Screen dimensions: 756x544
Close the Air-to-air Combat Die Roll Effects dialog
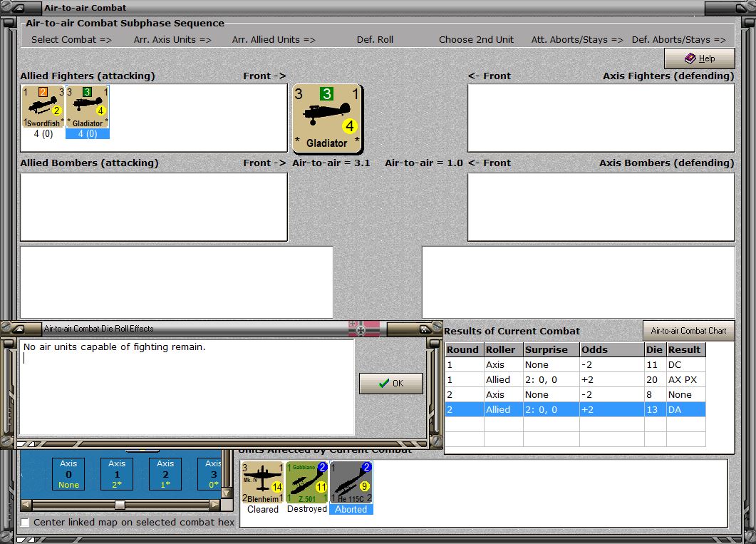point(424,329)
